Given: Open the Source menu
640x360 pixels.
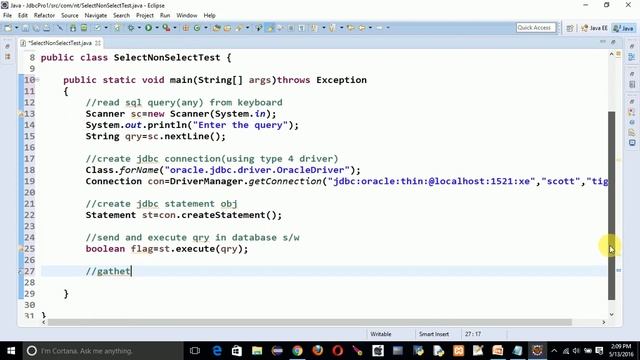Looking at the screenshot, I should point(70,16).
